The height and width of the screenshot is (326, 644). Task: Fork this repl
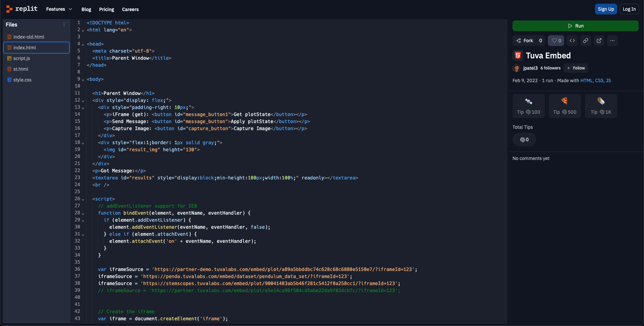point(524,41)
